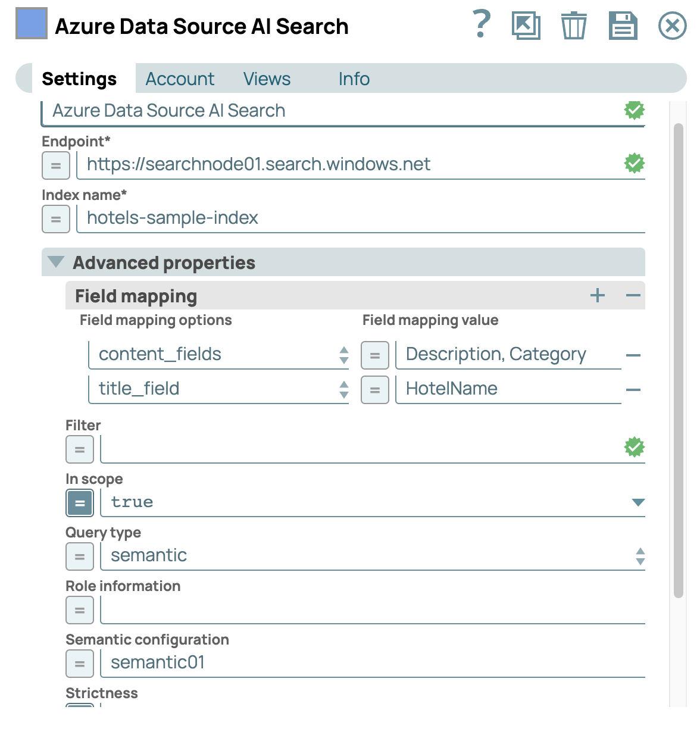
Task: Open the Info tab
Action: (x=354, y=79)
